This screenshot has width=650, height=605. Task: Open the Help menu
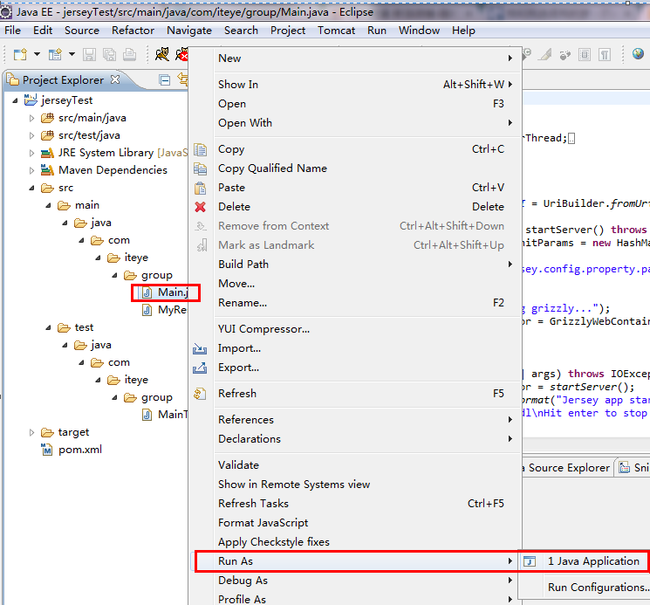pos(463,31)
